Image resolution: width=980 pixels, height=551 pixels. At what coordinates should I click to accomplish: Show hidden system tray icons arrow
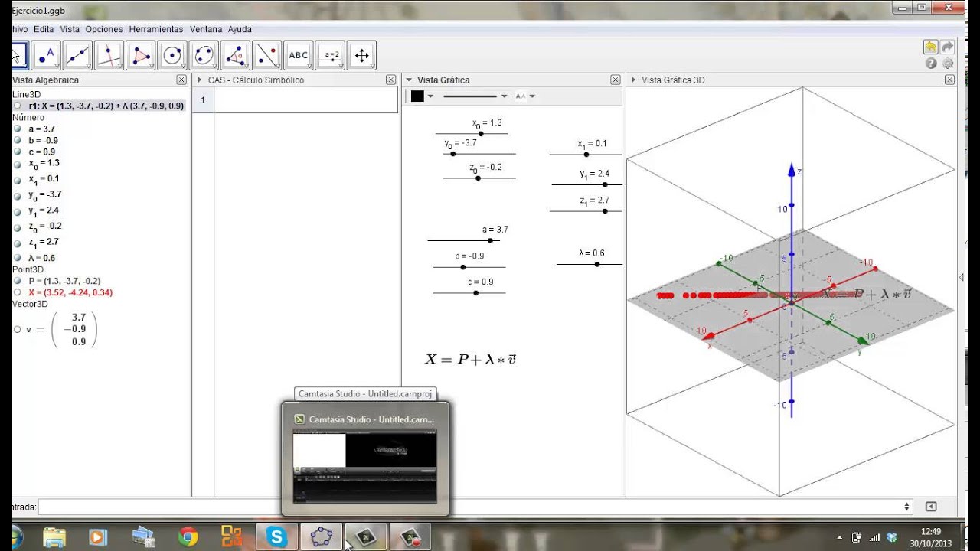pyautogui.click(x=841, y=537)
